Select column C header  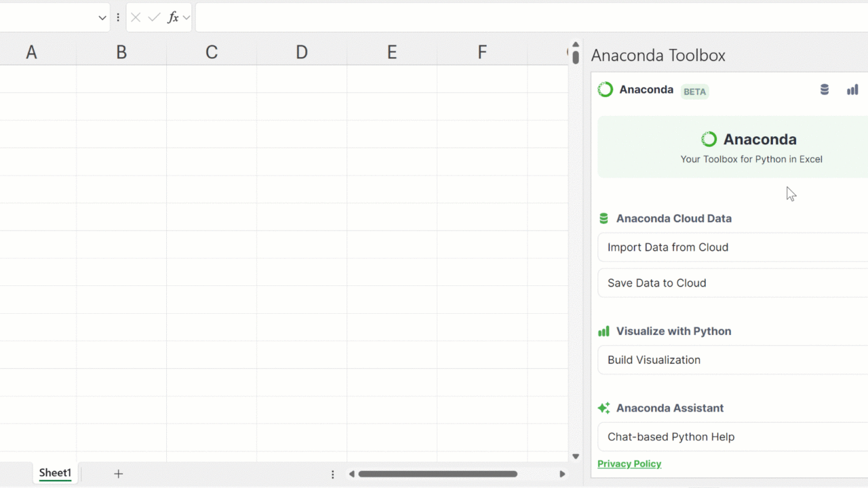click(212, 52)
